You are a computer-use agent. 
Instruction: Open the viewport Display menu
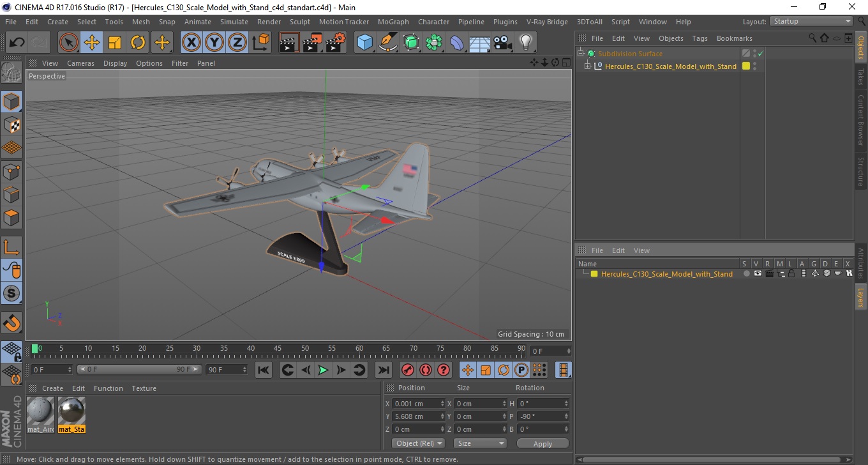(116, 63)
